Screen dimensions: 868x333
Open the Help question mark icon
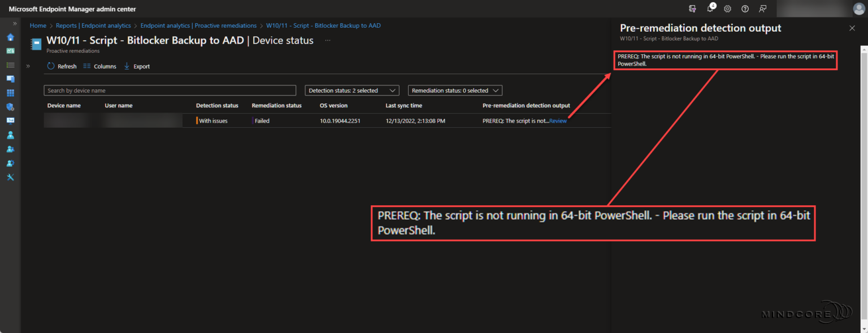click(x=745, y=8)
